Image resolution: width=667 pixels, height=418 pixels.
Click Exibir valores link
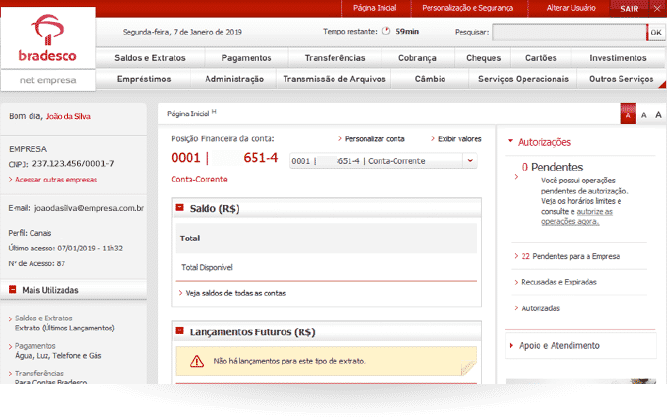459,139
